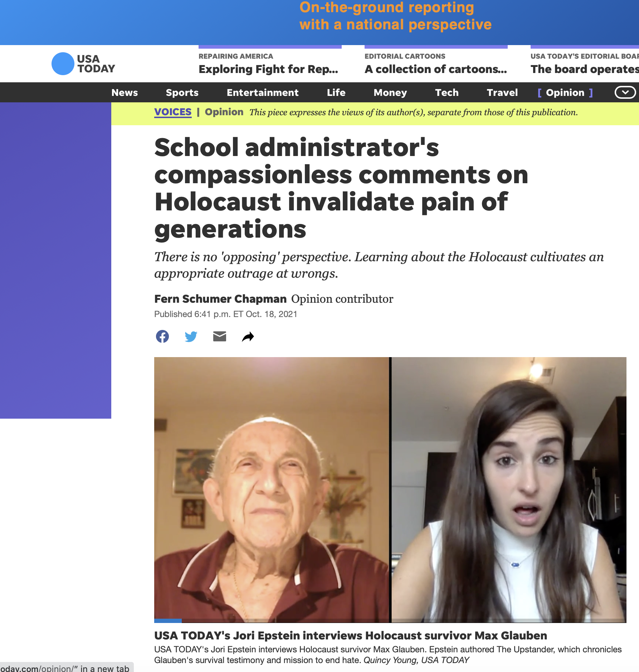639x672 pixels.
Task: Open the Money section
Action: coord(390,92)
